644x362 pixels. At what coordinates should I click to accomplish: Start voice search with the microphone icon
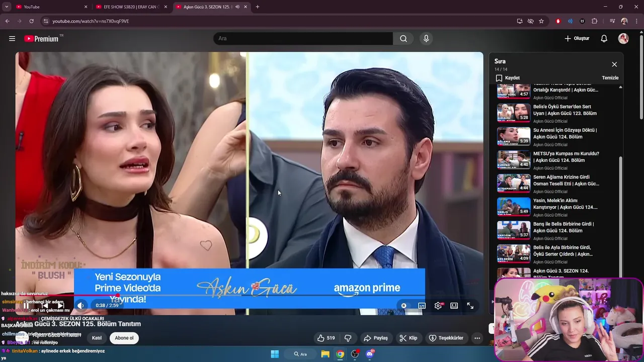click(426, 39)
